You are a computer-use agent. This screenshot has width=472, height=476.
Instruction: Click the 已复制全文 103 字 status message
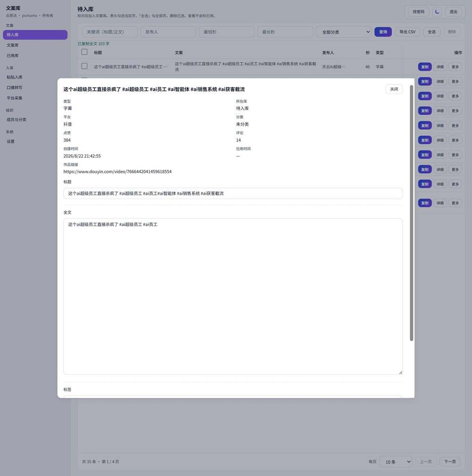click(93, 44)
